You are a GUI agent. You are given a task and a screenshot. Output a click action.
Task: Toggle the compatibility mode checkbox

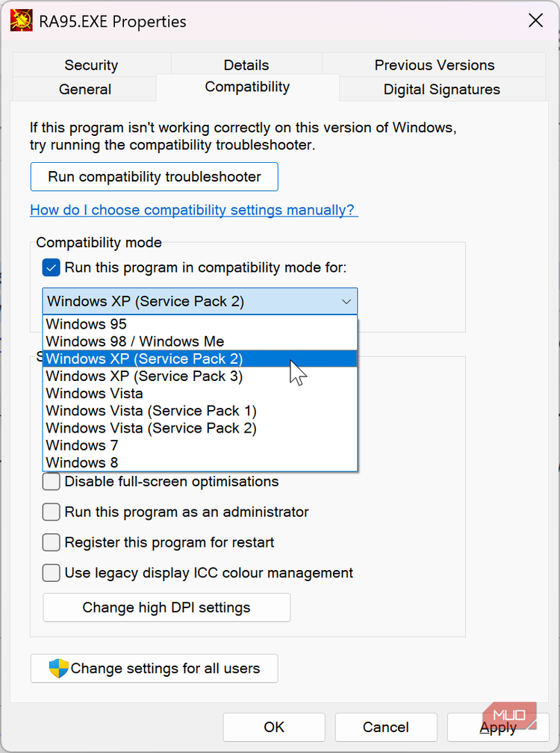point(51,267)
